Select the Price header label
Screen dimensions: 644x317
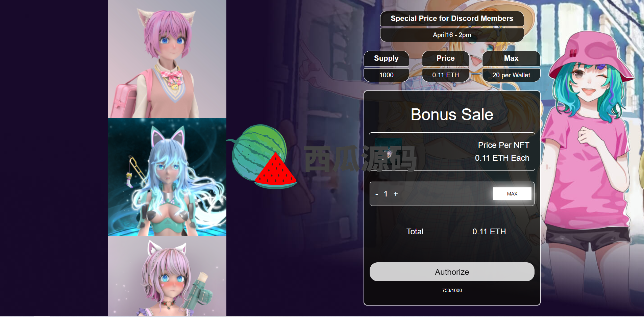tap(445, 58)
